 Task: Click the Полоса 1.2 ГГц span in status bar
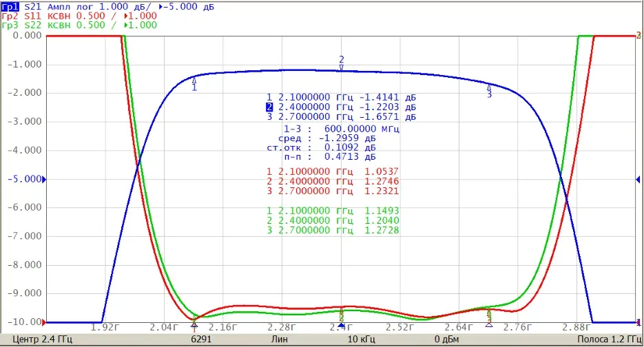tap(610, 339)
